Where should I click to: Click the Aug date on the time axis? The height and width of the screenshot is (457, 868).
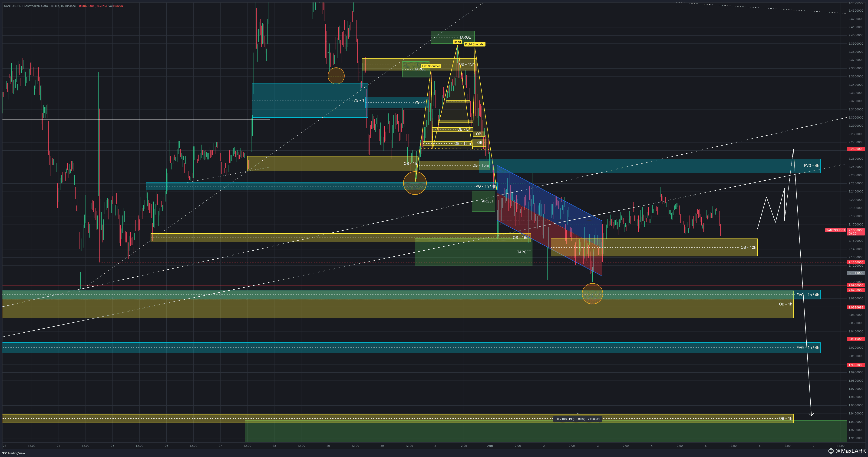click(490, 446)
